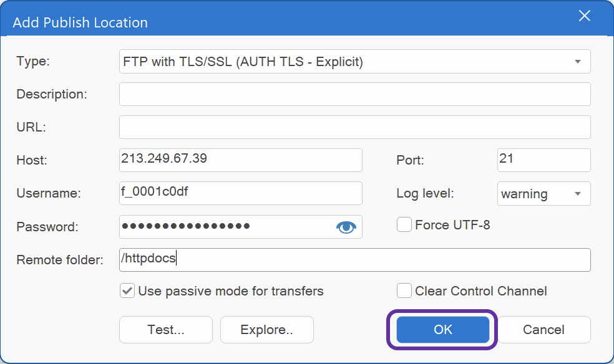
Task: Tick the Clear Control Channel checkbox
Action: (x=404, y=291)
